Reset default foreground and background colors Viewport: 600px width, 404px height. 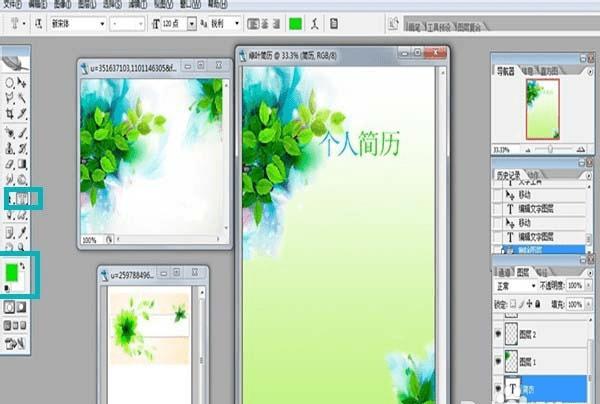click(x=7, y=288)
